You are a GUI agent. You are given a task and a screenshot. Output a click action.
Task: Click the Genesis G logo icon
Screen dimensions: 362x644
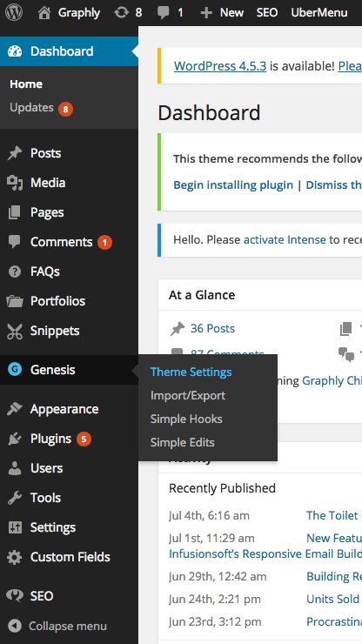[x=15, y=370]
